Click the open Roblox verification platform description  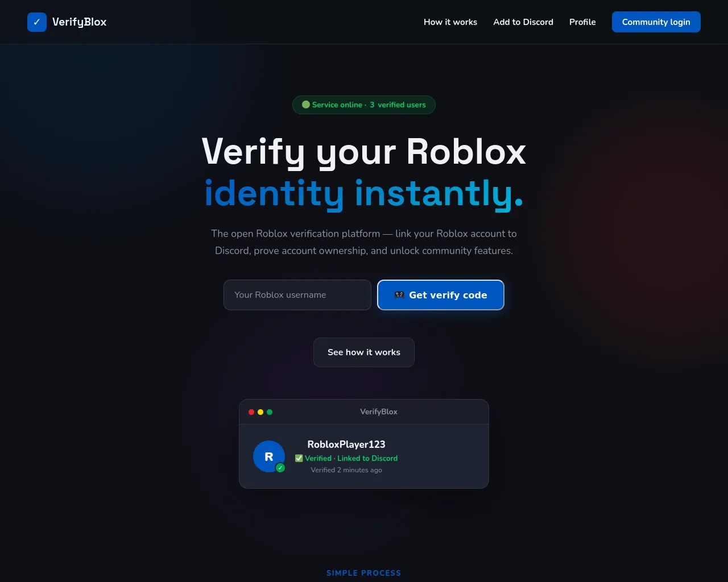coord(364,242)
